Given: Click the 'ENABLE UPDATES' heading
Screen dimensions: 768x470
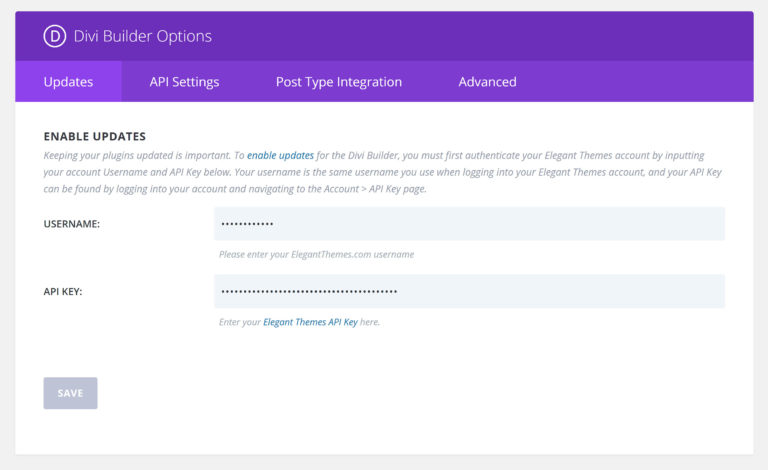Looking at the screenshot, I should pyautogui.click(x=95, y=136).
